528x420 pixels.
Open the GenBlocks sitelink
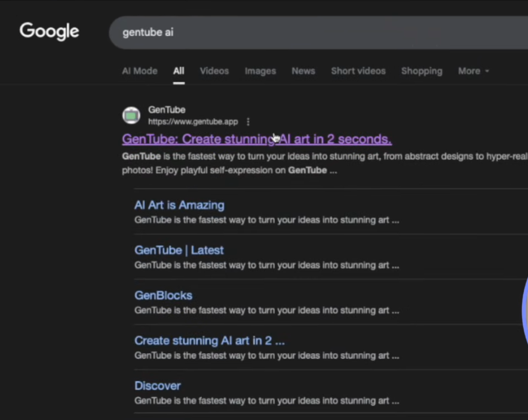163,295
